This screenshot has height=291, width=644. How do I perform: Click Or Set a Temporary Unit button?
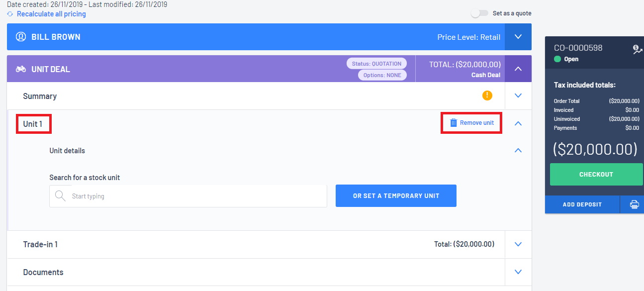(x=396, y=196)
